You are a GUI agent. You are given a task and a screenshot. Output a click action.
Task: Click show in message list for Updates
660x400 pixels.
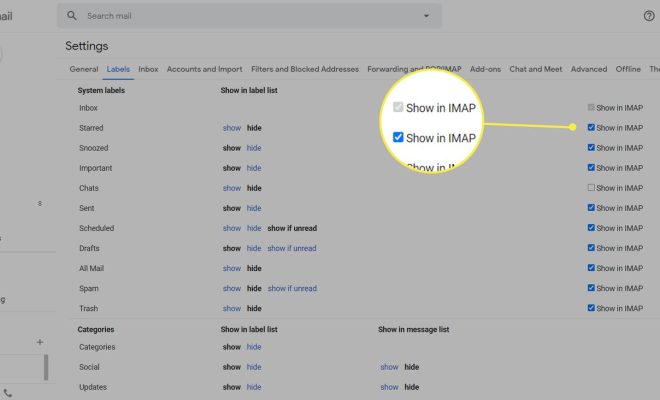click(x=389, y=387)
